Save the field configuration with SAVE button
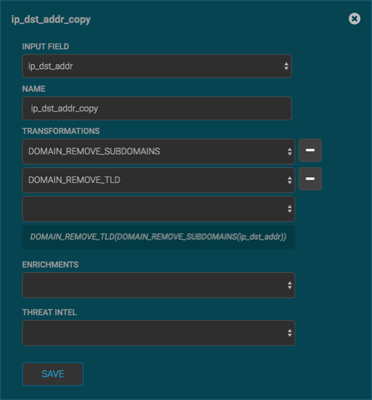The image size is (372, 400). 53,374
